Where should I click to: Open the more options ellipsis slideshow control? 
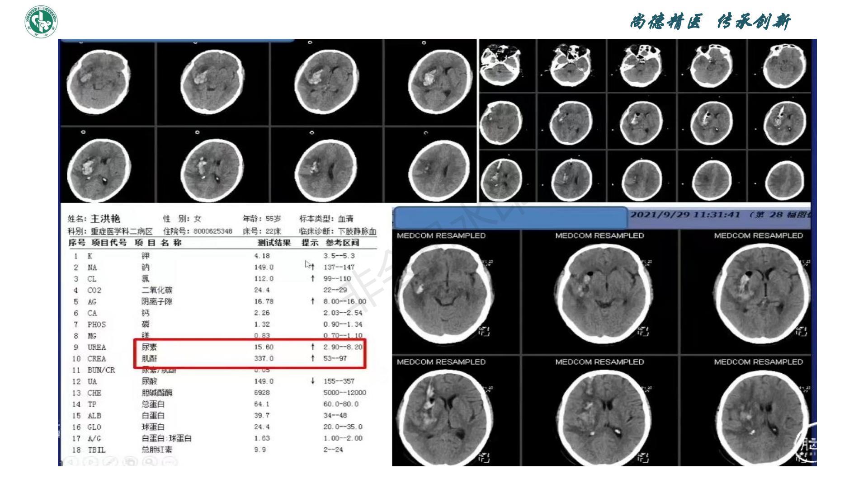click(x=170, y=462)
